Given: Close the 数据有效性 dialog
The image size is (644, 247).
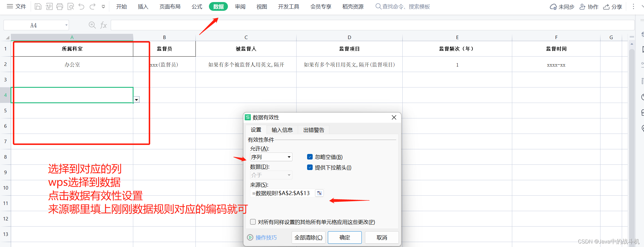Looking at the screenshot, I should pos(394,117).
